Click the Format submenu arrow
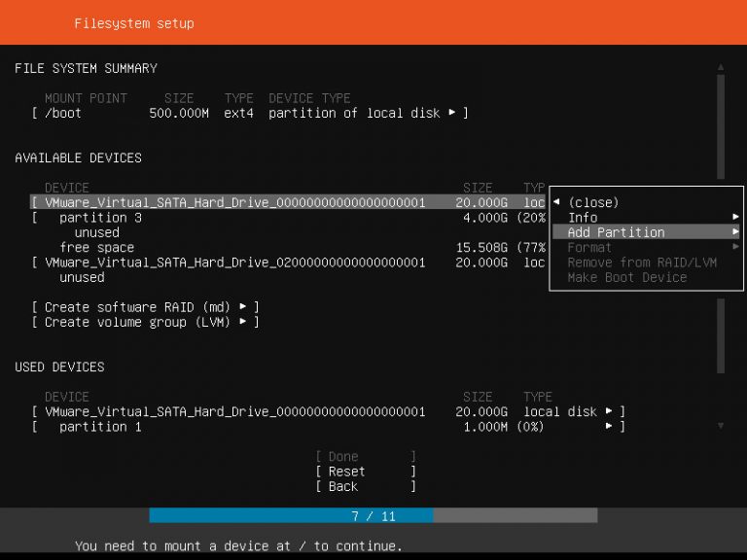Screen dimensions: 747x560 click(735, 247)
